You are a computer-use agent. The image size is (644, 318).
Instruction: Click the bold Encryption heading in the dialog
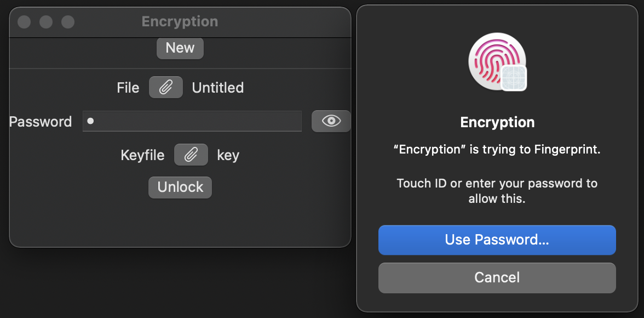pyautogui.click(x=497, y=122)
